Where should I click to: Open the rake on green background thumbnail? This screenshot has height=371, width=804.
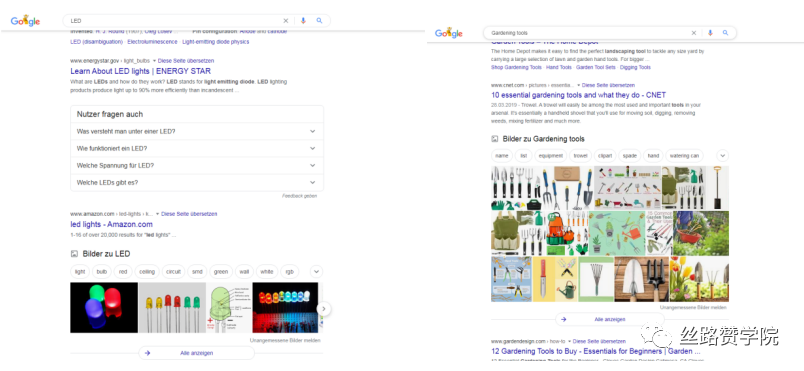596,279
